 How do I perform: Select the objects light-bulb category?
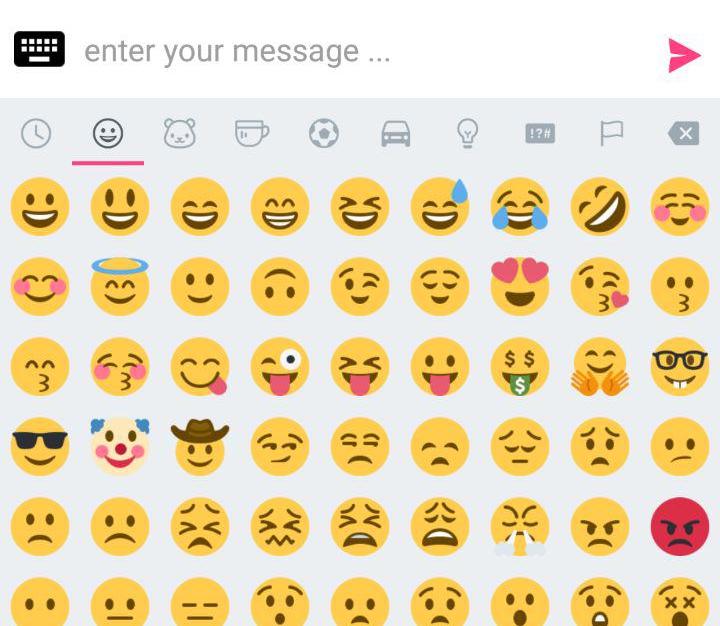coord(467,133)
